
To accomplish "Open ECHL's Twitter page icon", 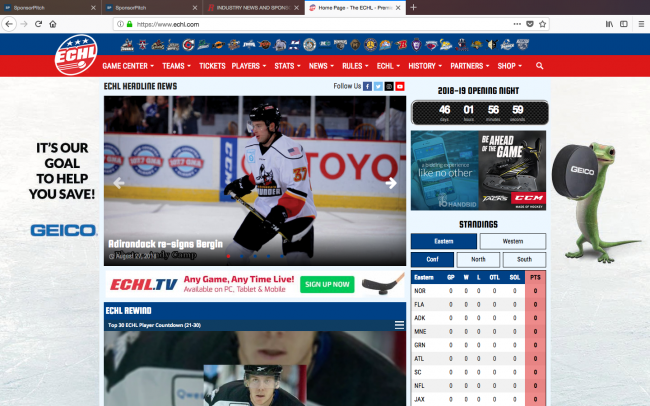I will pos(378,87).
